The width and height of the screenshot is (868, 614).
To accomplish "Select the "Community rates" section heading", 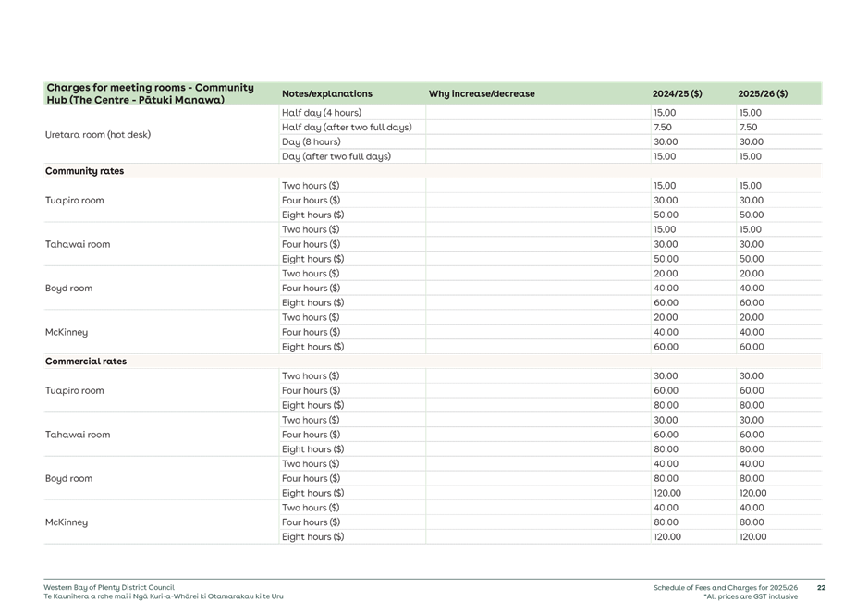I will (84, 171).
